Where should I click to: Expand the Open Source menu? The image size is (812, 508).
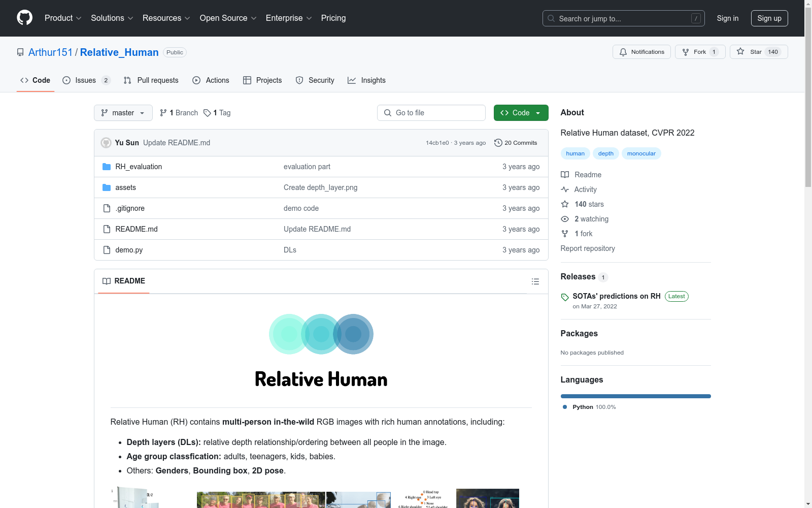(x=228, y=18)
